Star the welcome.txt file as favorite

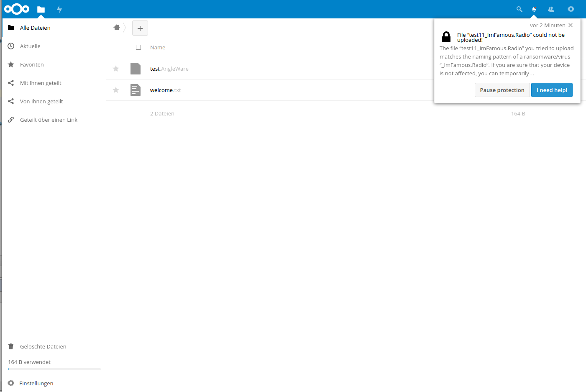[x=116, y=90]
